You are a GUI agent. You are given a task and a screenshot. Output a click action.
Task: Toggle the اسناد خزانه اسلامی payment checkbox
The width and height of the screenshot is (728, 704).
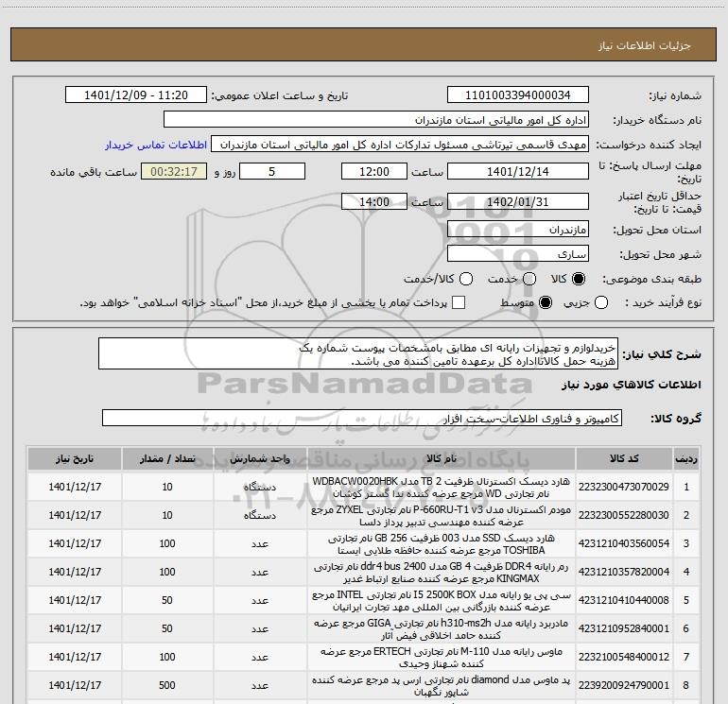pos(459,302)
